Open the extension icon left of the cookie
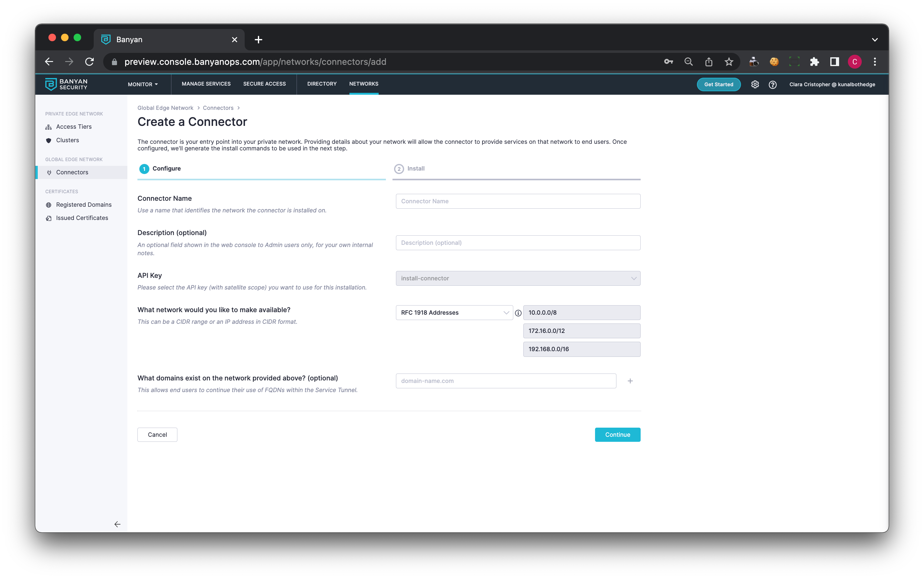Viewport: 924px width, 579px height. click(x=754, y=62)
